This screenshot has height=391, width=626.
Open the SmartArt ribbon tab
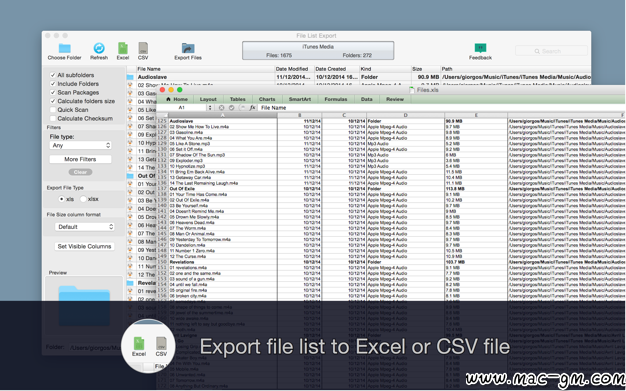pyautogui.click(x=300, y=99)
